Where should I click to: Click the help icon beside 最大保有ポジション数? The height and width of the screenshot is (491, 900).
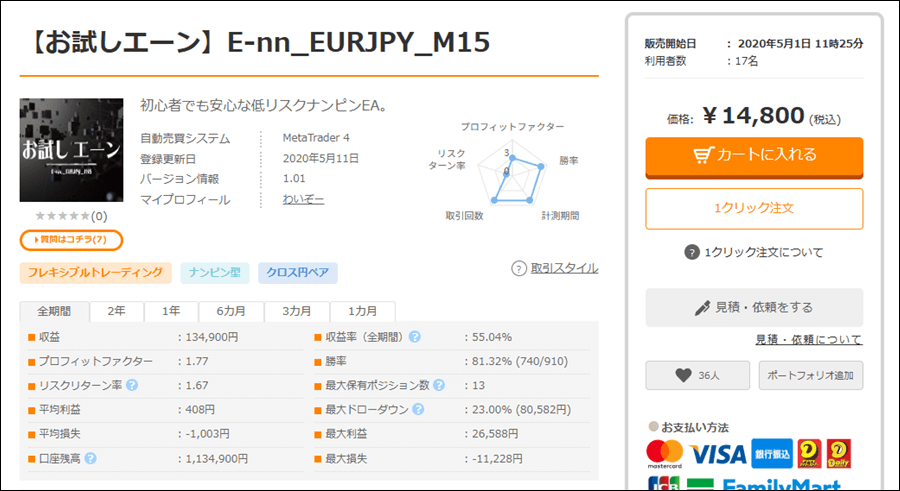coord(439,385)
